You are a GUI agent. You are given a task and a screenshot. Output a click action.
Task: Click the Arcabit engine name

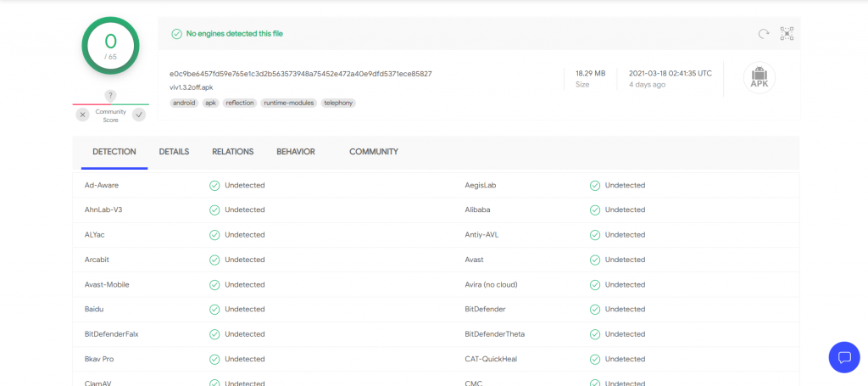(97, 260)
